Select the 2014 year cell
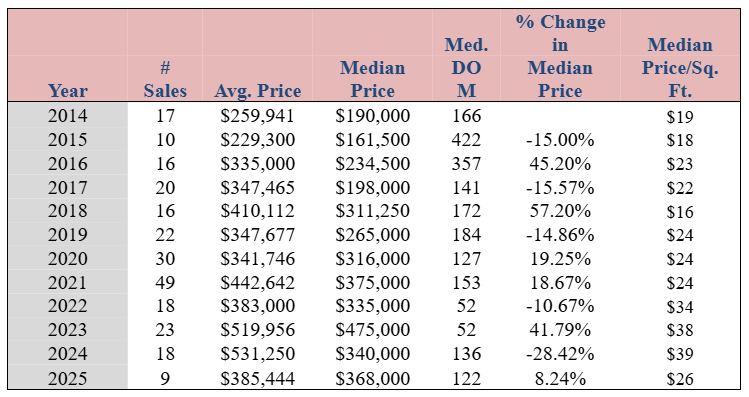This screenshot has height=397, width=749. (x=68, y=116)
